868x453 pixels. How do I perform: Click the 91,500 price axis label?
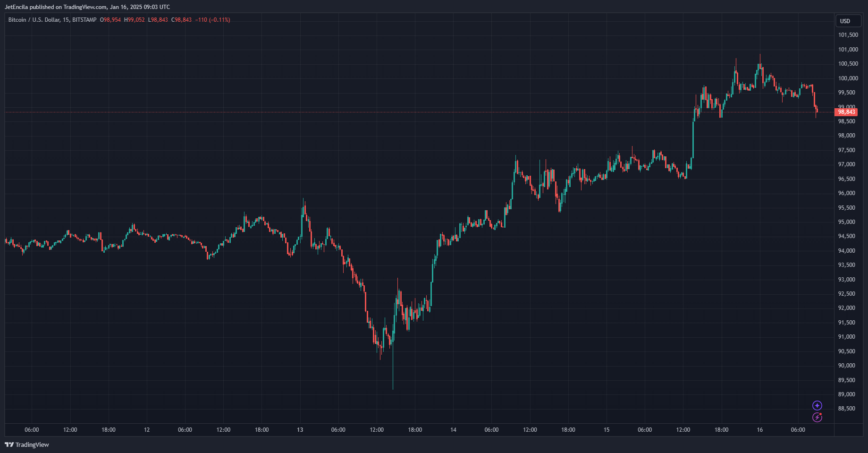[x=847, y=323]
